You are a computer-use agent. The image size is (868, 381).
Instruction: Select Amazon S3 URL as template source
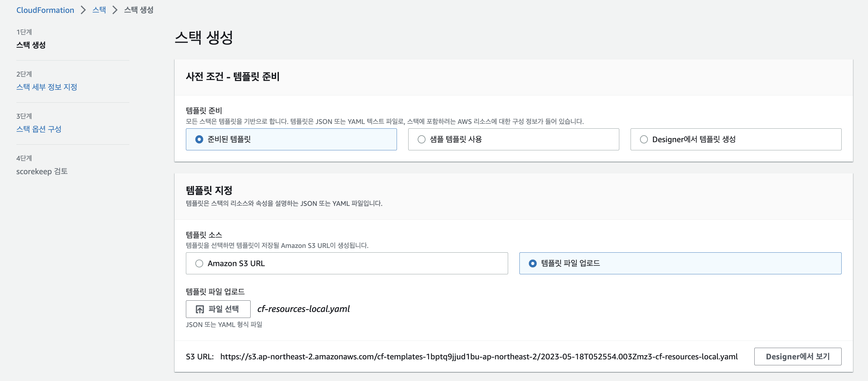coord(347,263)
